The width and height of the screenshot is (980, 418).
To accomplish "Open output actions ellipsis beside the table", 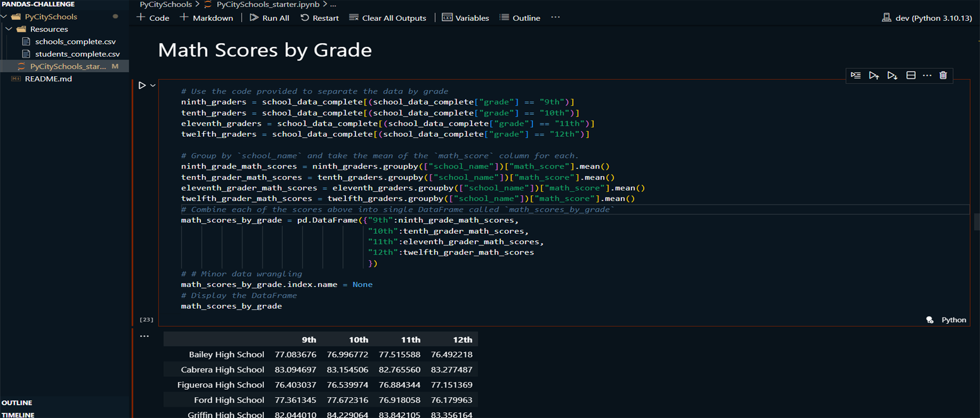I will [x=144, y=336].
